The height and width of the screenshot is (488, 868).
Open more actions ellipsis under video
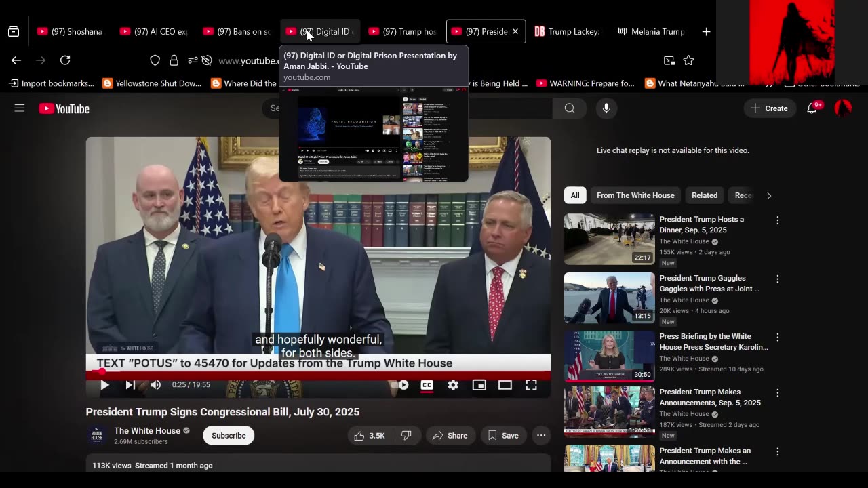(541, 436)
